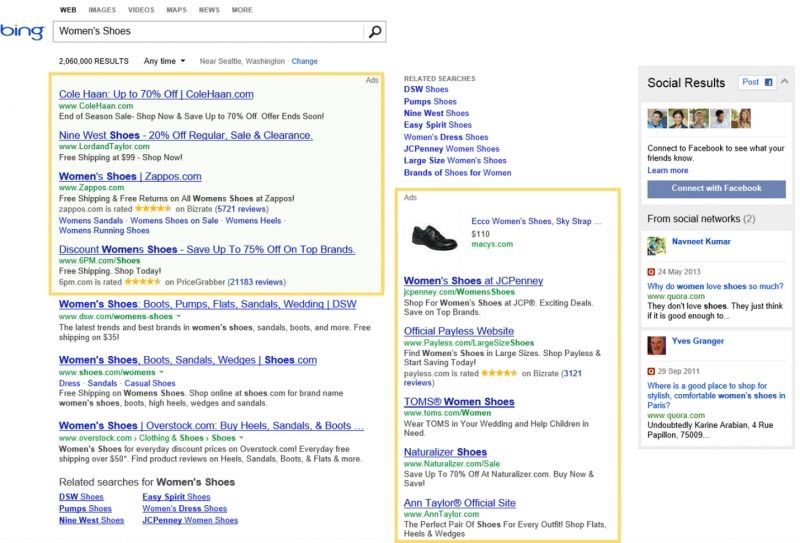Viewport: 800px width, 543px height.
Task: Click Navneet Kumar's profile picture
Action: pos(657,246)
